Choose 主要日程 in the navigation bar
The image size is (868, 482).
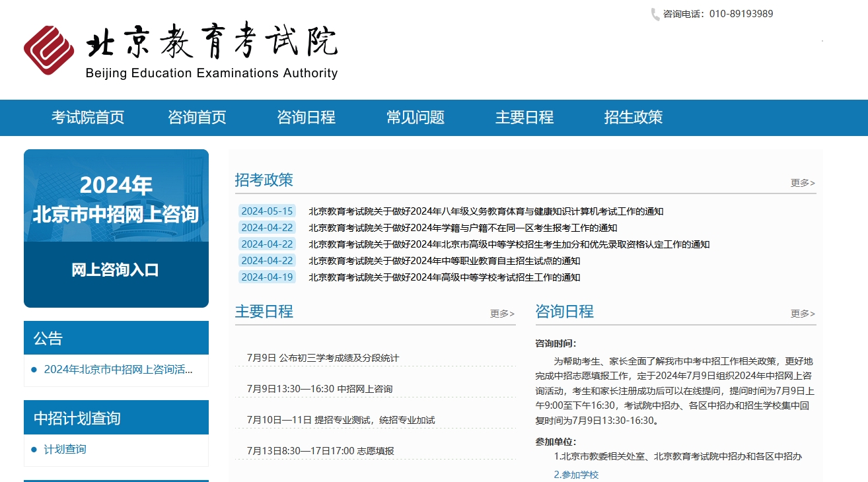(524, 118)
